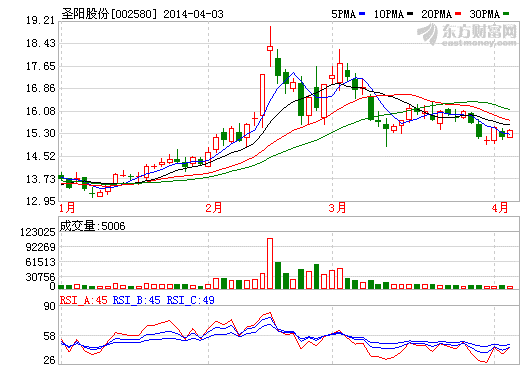Click the 30756 volume axis label
520x365 pixels.
(x=41, y=277)
